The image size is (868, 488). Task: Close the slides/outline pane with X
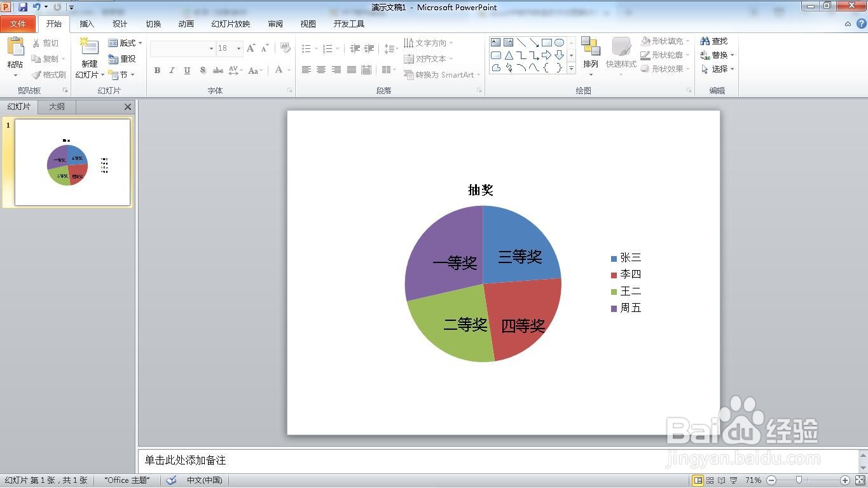pyautogui.click(x=128, y=107)
